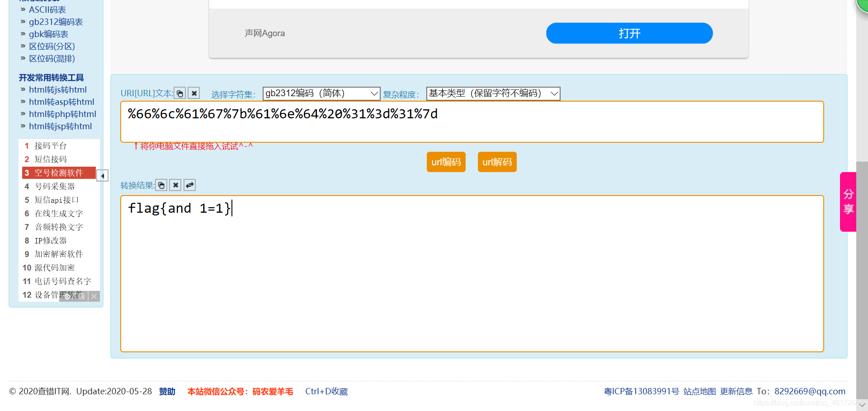868x411 pixels.
Task: Select ad item 加密解密软件
Action: point(59,254)
